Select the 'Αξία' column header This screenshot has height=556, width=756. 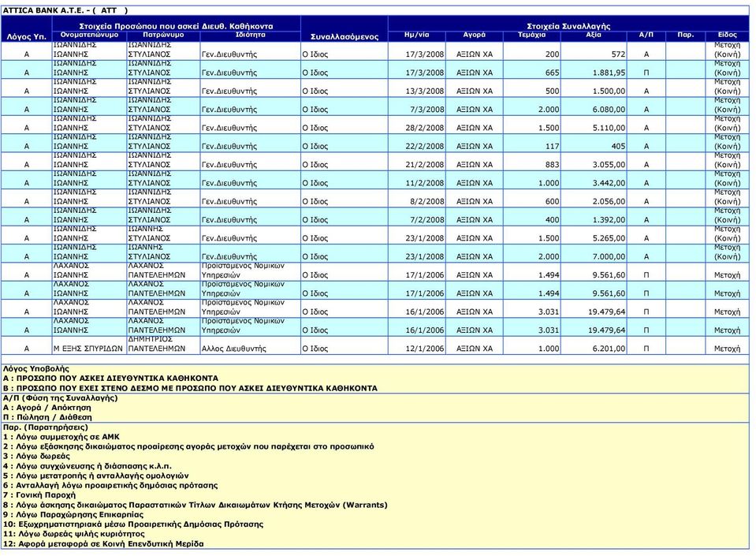tap(594, 35)
